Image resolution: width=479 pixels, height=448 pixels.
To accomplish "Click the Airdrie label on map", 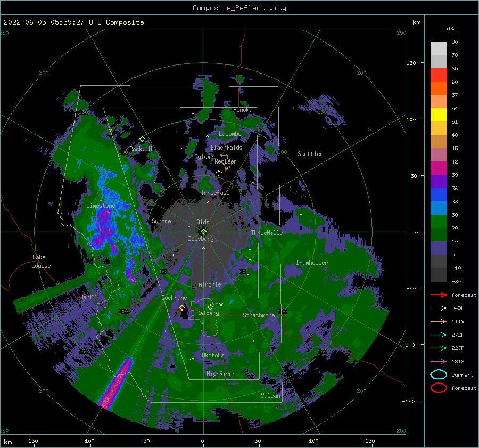I will click(x=210, y=284).
